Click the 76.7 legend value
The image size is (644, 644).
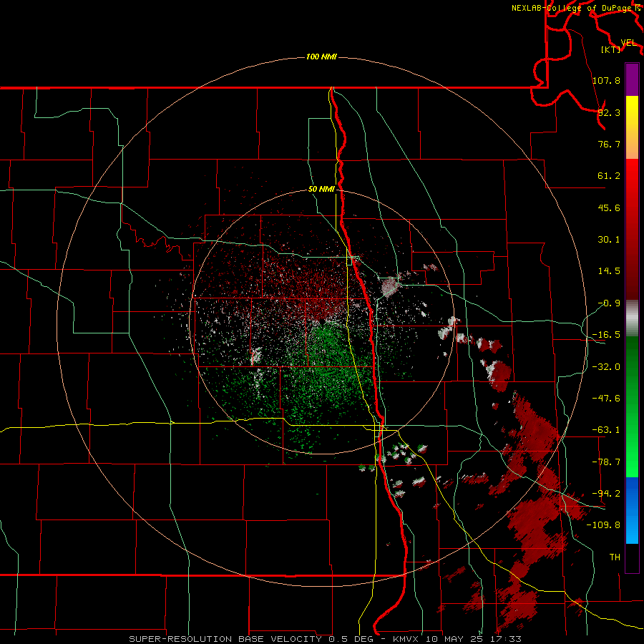(609, 144)
